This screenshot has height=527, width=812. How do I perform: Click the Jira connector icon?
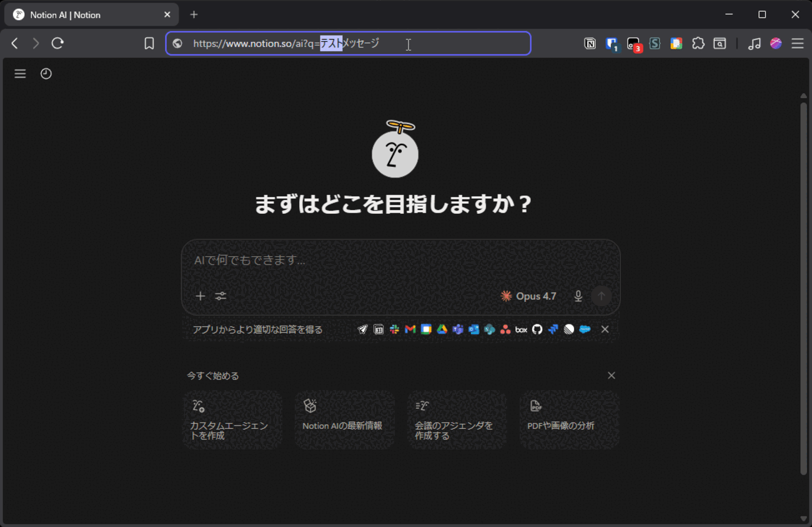pos(553,329)
